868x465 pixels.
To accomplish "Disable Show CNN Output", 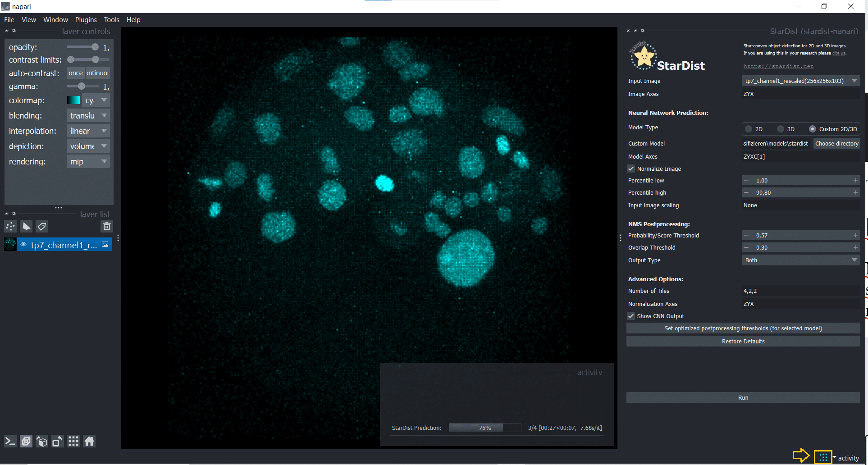I will point(631,316).
